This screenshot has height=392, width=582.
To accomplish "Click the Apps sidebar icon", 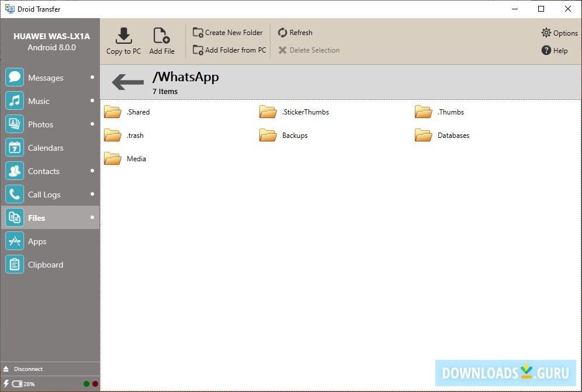I will click(15, 241).
